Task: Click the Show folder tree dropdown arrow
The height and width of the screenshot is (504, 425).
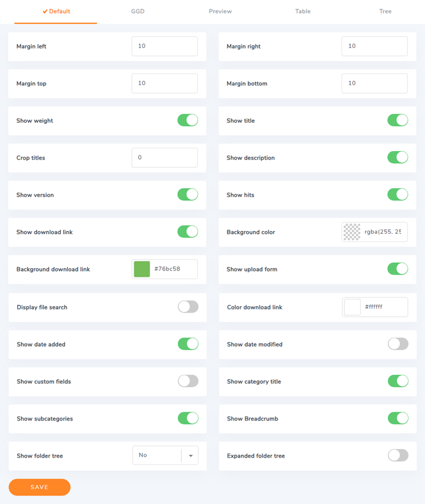Action: pyautogui.click(x=190, y=456)
